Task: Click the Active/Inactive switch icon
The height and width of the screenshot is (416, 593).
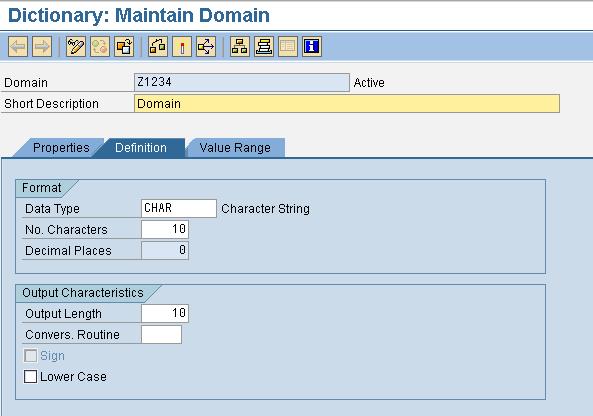Action: coord(100,47)
